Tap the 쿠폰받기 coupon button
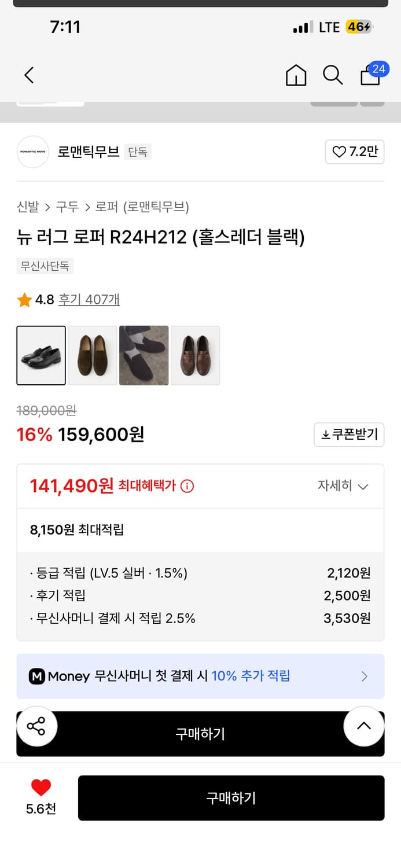Screen dimensions: 401x868 coord(348,435)
